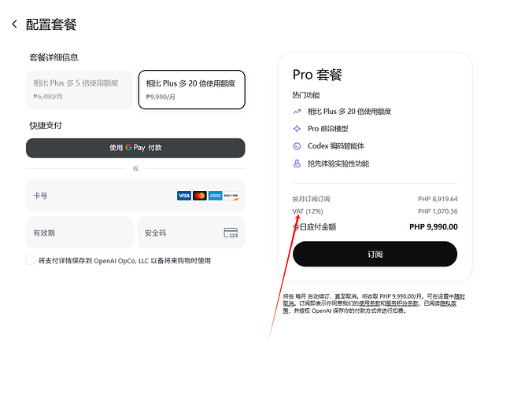
Task: Click the PHP 8,919.64 subscription amount
Action: pos(438,199)
